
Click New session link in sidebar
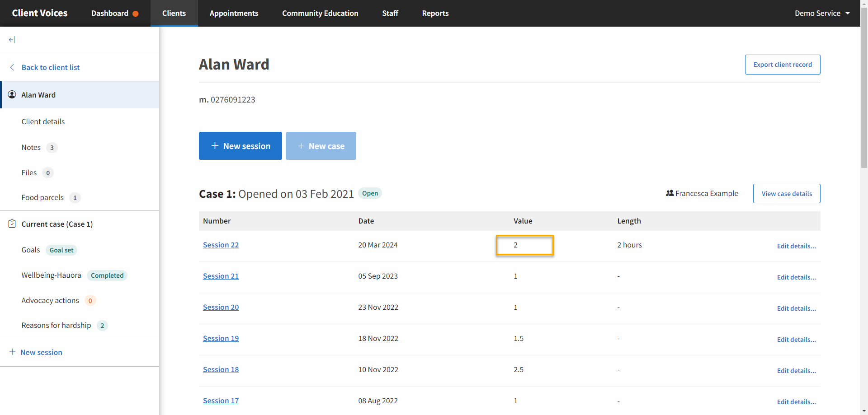(x=42, y=352)
